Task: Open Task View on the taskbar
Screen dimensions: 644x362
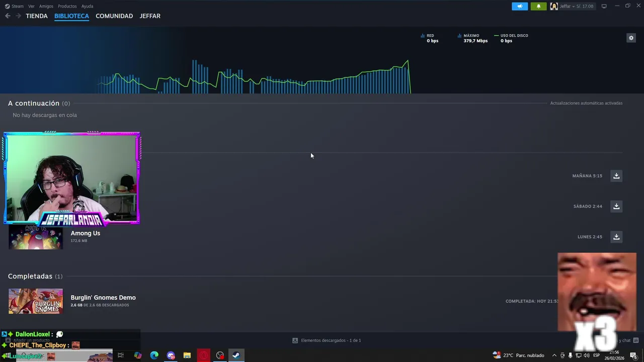Action: (121, 355)
